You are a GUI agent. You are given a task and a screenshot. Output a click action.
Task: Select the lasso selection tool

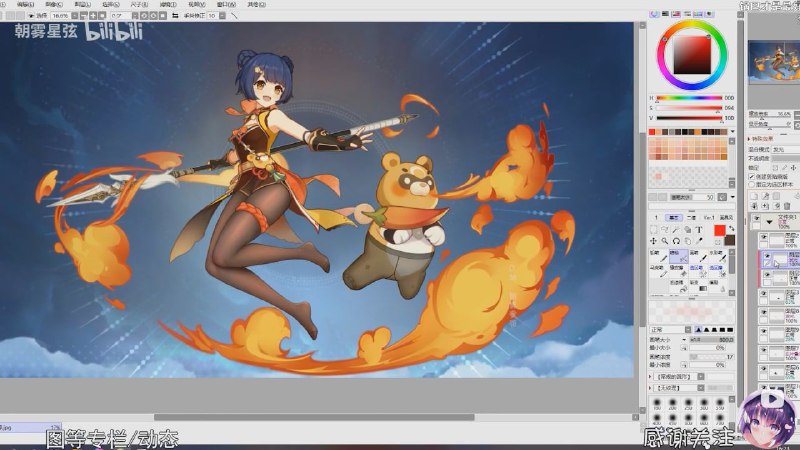664,230
